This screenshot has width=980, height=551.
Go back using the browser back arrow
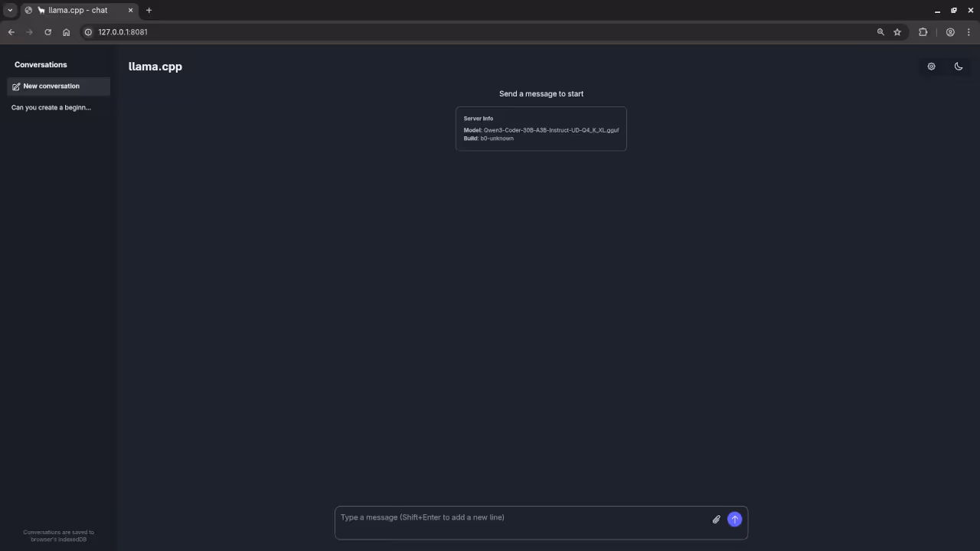[x=11, y=32]
